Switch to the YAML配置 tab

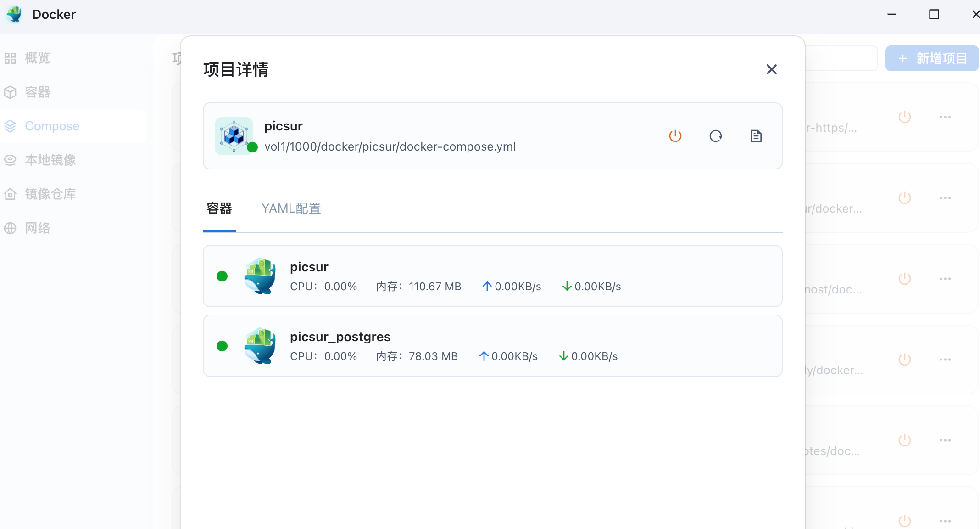[291, 208]
